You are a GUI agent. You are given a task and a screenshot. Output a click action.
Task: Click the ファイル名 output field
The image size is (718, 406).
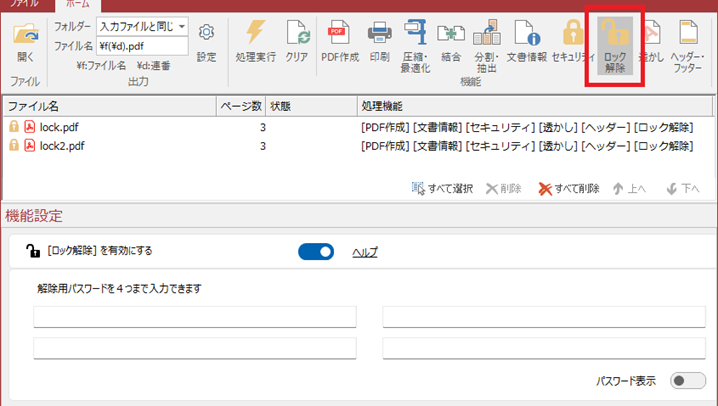(x=142, y=46)
